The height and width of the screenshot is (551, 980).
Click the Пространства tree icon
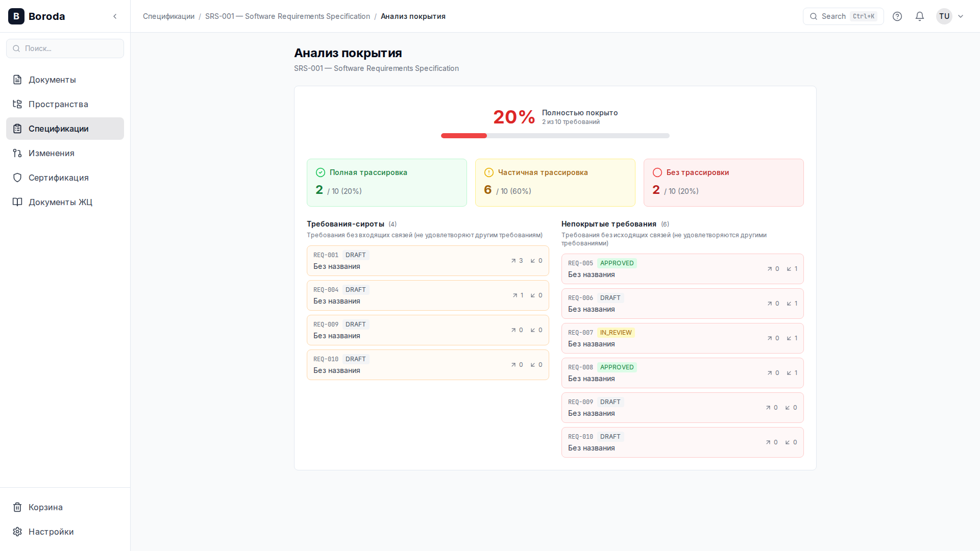pyautogui.click(x=17, y=104)
